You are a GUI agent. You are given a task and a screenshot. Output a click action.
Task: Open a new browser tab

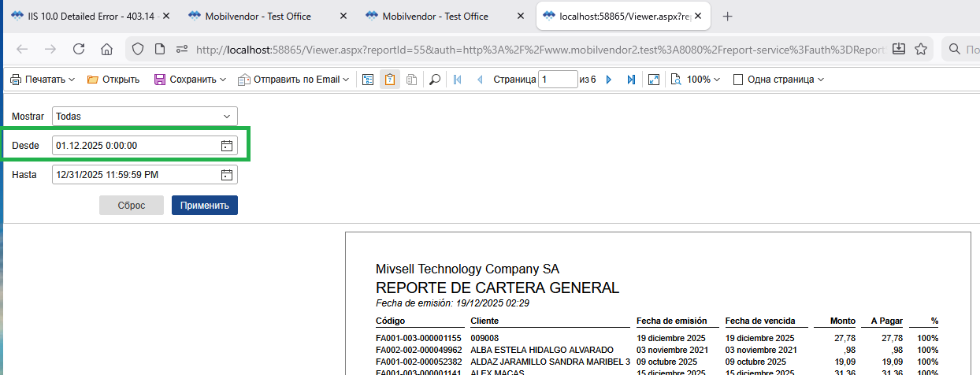[727, 17]
